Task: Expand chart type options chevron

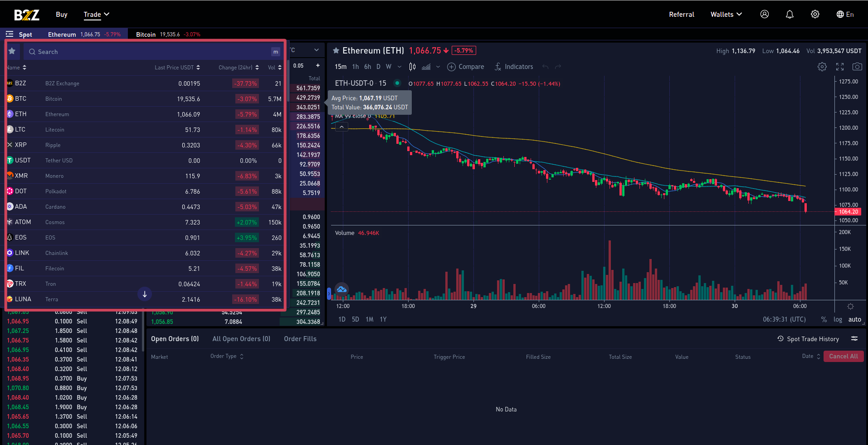Action: 438,67
